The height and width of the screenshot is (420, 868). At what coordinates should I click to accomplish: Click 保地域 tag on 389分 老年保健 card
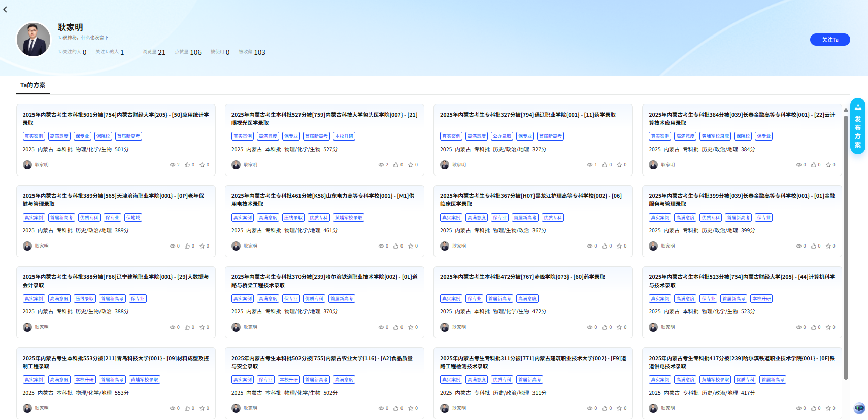tap(133, 218)
